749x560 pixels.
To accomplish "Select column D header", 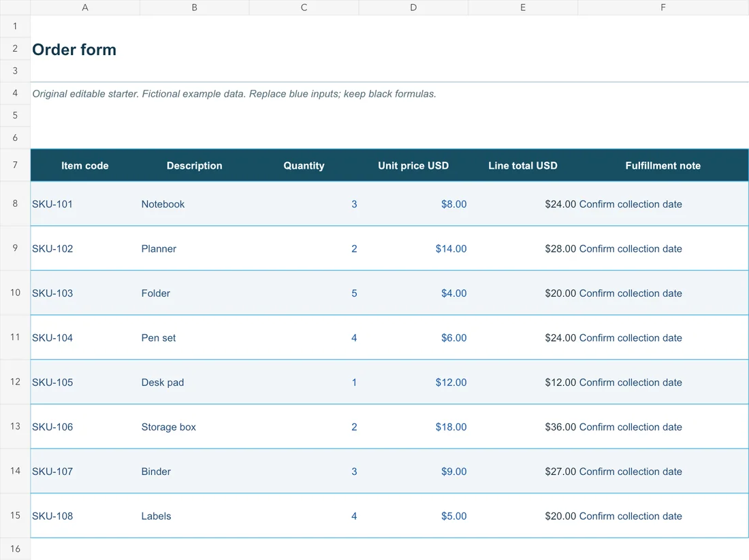I will click(413, 7).
